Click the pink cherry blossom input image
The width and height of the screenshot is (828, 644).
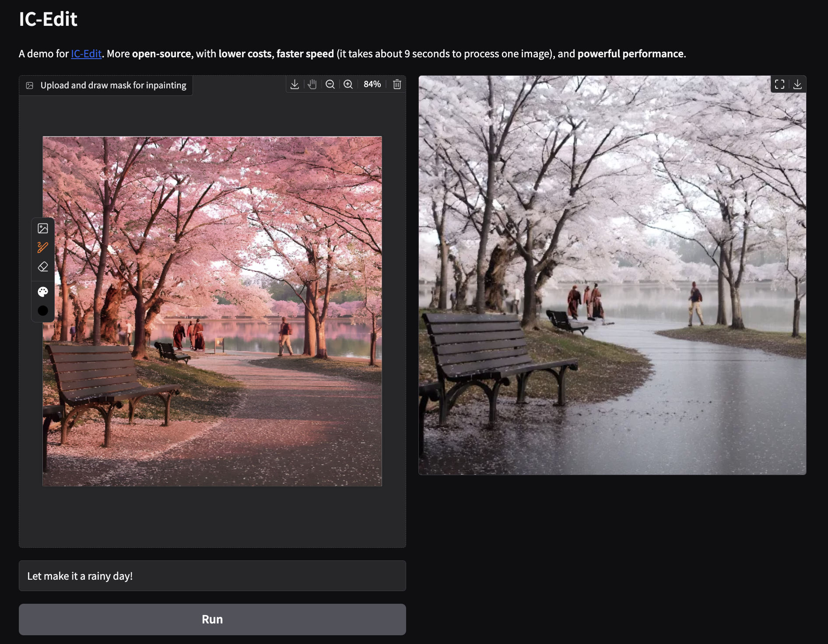tap(212, 311)
